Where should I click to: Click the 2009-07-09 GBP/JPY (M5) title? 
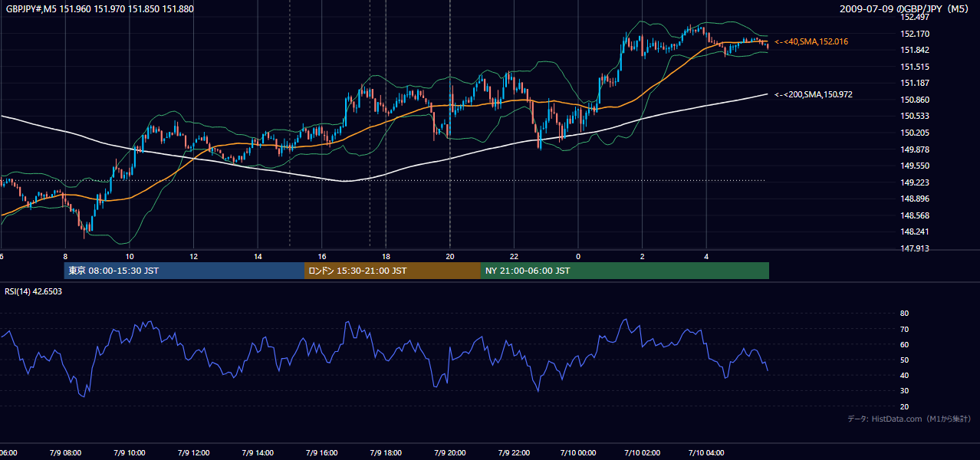click(906, 8)
